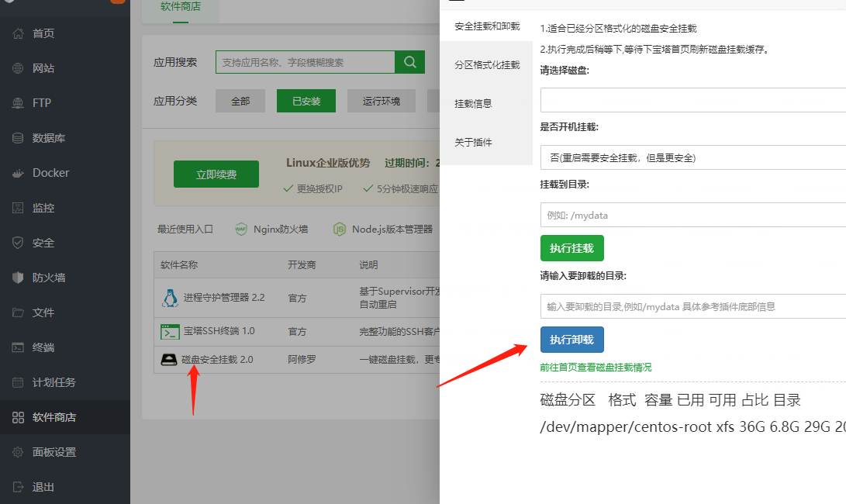Image resolution: width=846 pixels, height=504 pixels.
Task: Click 宝塔SSH终端 1.0 software name
Action: 219,331
